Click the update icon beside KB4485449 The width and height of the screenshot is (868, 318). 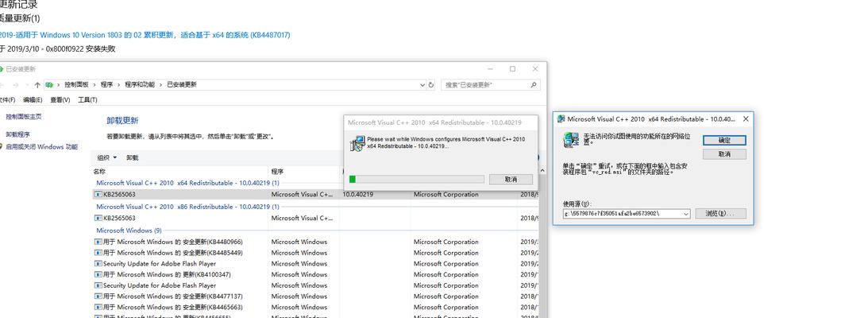[x=98, y=253]
